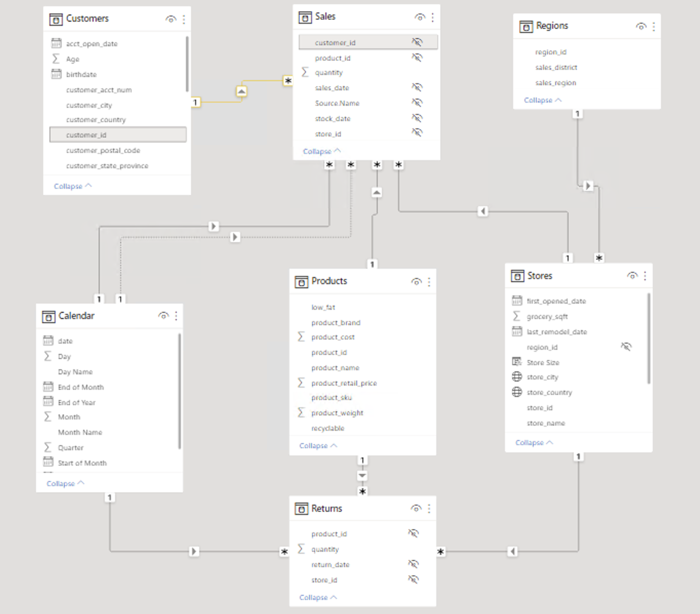
Task: Collapse the Stores table card
Action: tap(534, 443)
